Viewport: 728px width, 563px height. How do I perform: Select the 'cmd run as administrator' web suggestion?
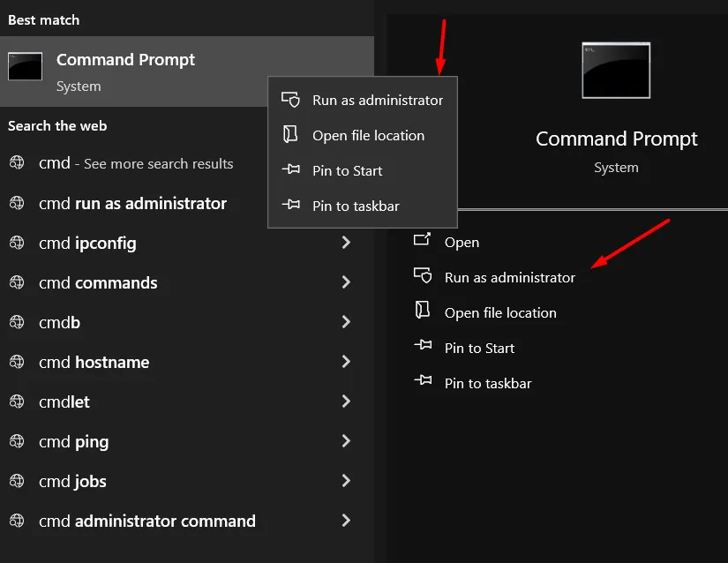[x=132, y=203]
